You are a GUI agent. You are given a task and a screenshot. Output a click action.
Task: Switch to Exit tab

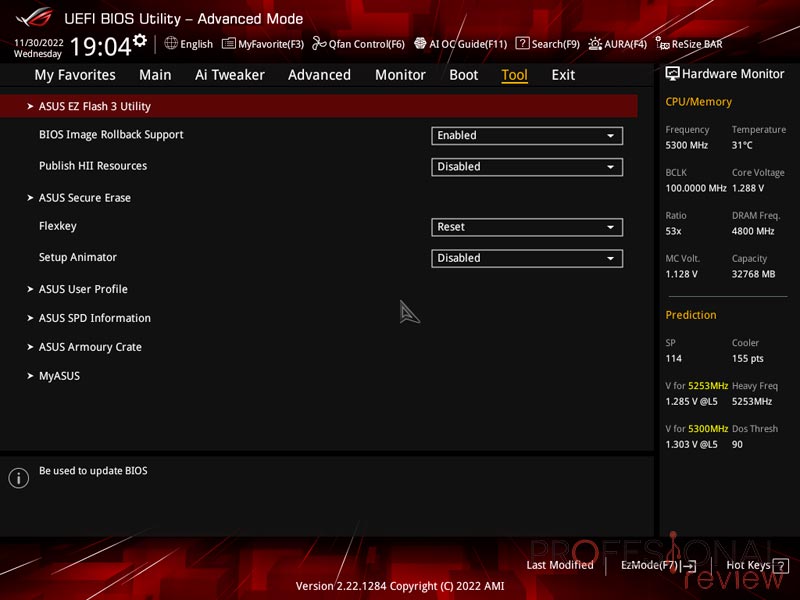563,75
